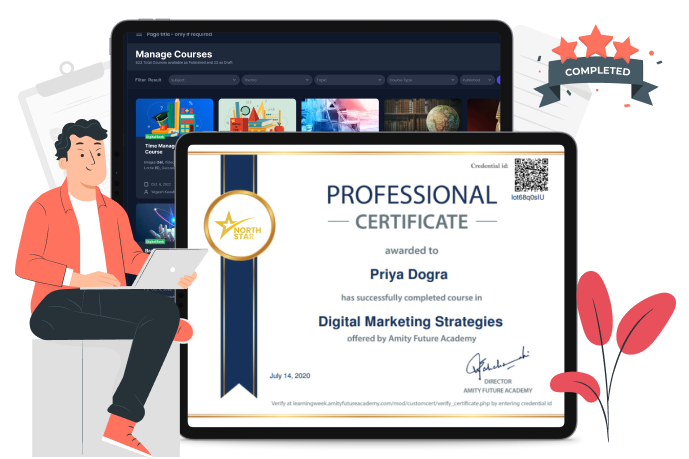Screen dimensions: 689x459
Task: Click the Manage Courses heading
Action: 173,54
